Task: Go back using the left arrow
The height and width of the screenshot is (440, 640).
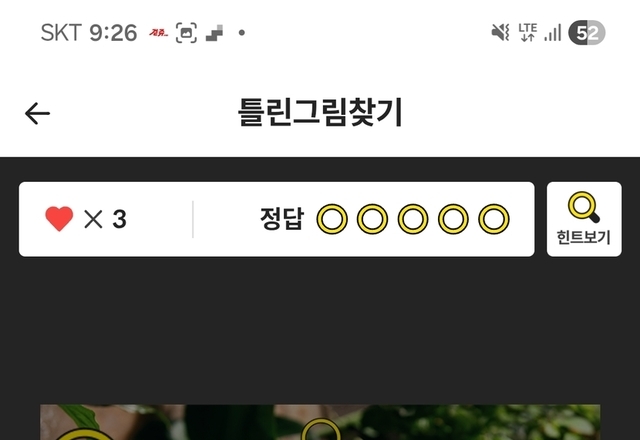Action: 37,113
